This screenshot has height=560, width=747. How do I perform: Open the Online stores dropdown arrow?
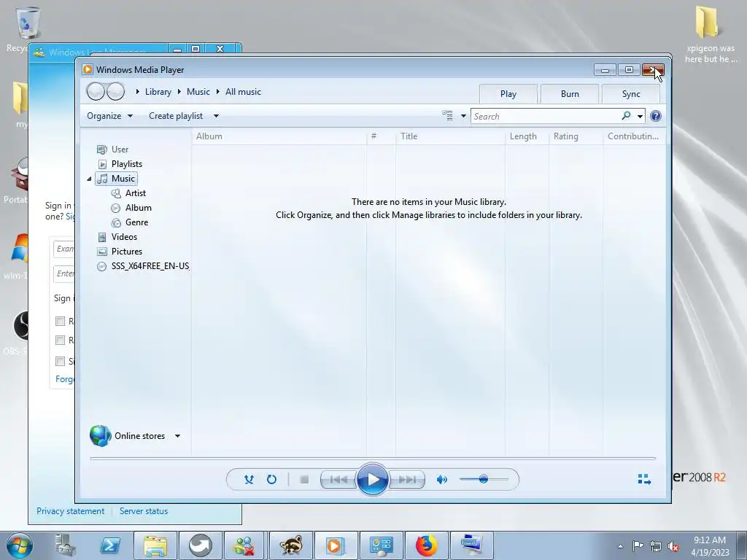177,436
